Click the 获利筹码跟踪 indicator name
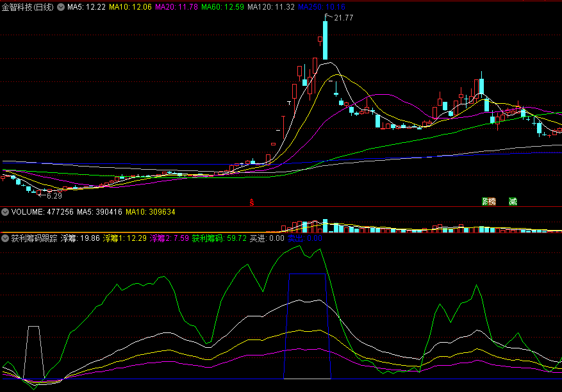The width and height of the screenshot is (562, 392). [x=34, y=238]
